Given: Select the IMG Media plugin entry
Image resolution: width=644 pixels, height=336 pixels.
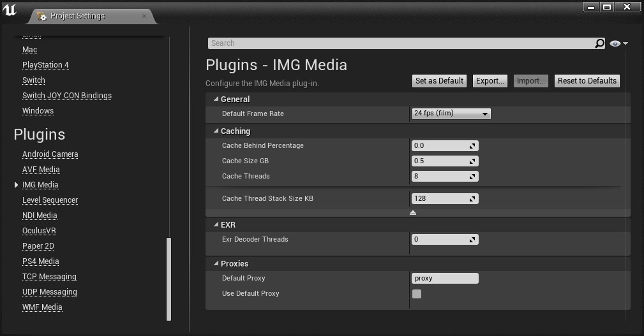Looking at the screenshot, I should [x=40, y=185].
